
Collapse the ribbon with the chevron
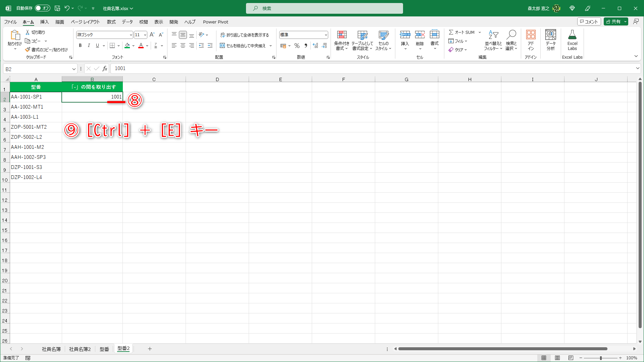(x=636, y=56)
